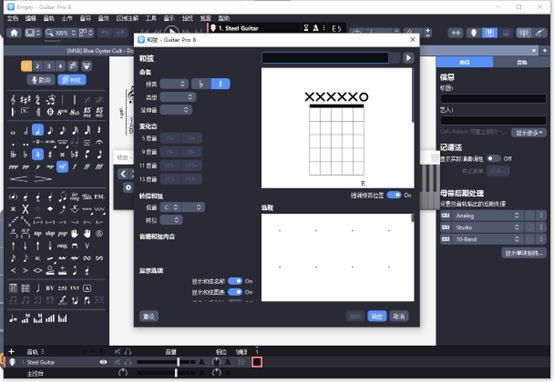Click the crescendo hairpin icon

tap(19, 179)
